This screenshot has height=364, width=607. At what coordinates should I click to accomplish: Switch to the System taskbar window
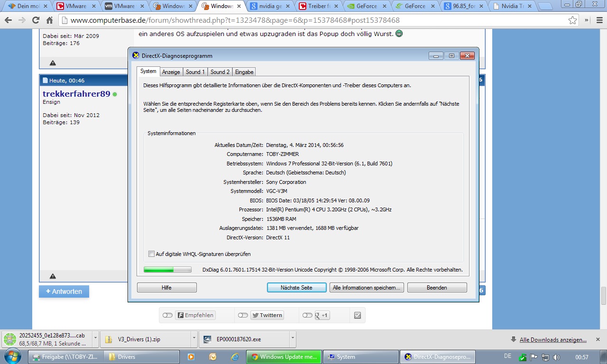(360, 357)
